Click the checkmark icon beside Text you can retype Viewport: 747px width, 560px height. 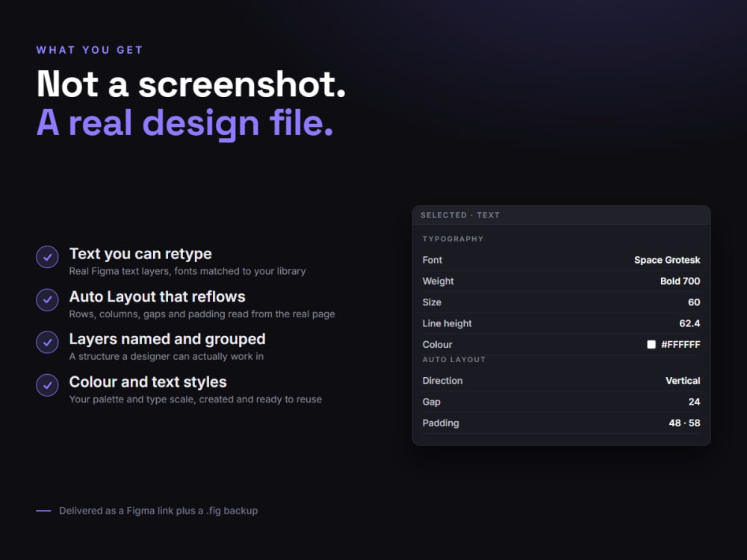click(47, 257)
